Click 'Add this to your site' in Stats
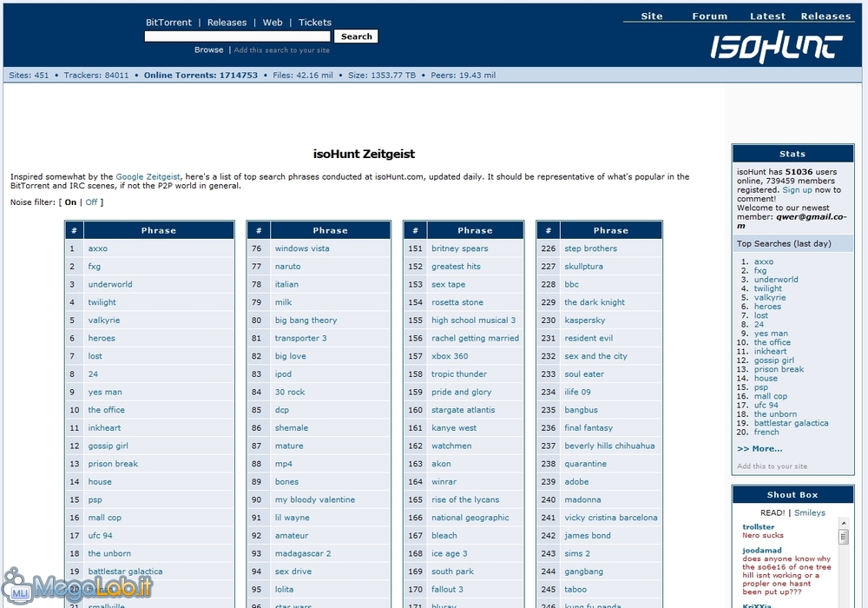This screenshot has width=868, height=608. [772, 466]
